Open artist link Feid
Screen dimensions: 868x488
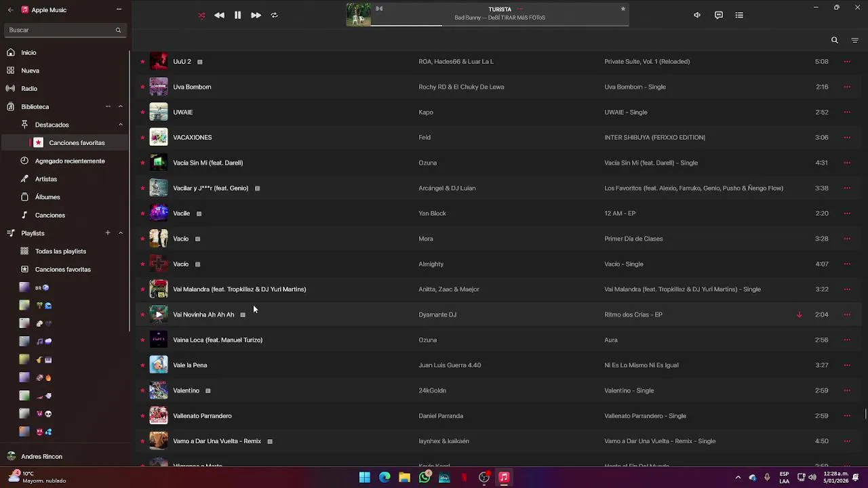tap(425, 138)
